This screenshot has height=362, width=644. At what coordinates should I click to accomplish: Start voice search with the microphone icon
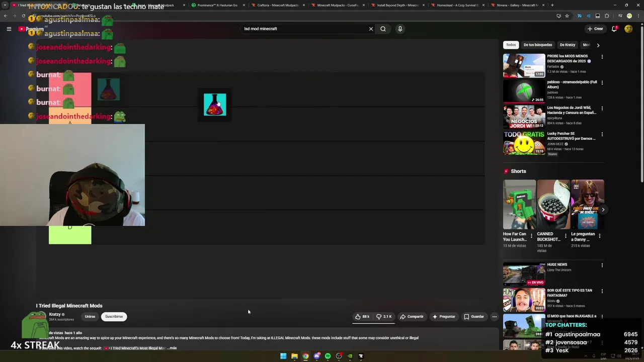[x=400, y=29]
